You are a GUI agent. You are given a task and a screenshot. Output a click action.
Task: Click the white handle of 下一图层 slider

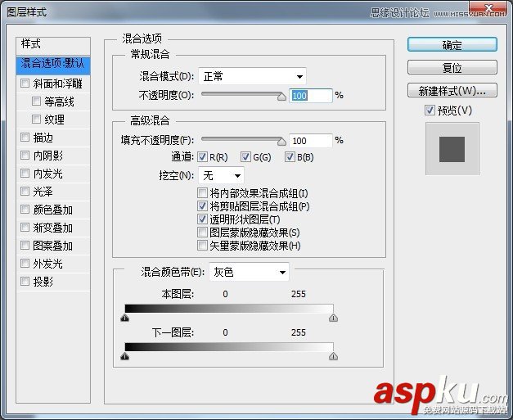click(x=333, y=356)
